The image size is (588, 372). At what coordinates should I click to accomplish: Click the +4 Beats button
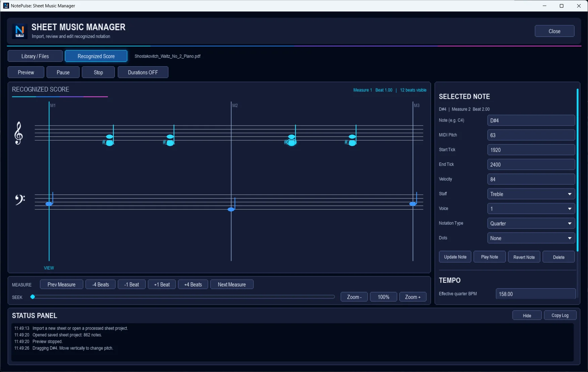(x=193, y=284)
